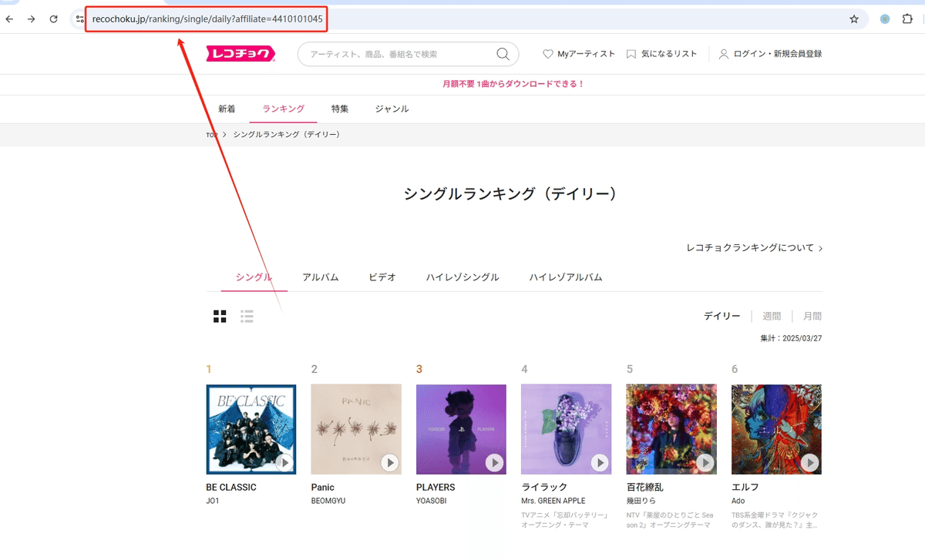Go forward with the browser forward arrow
The height and width of the screenshot is (560, 925).
click(x=32, y=19)
